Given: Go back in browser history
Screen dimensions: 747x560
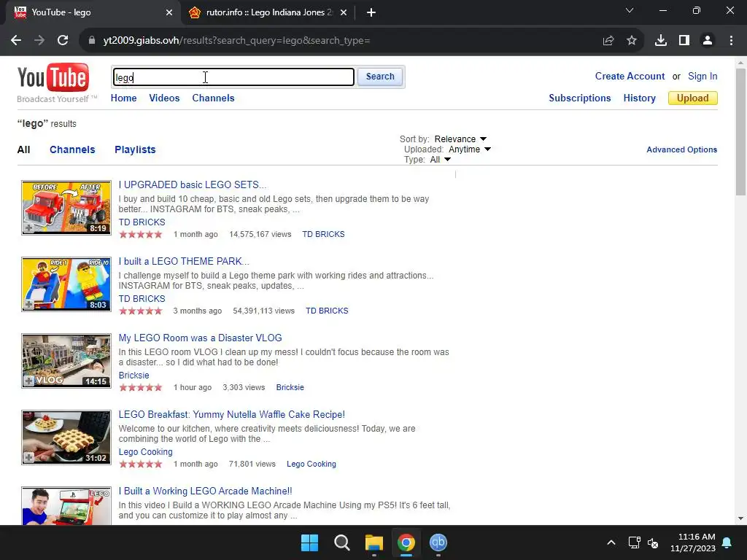Looking at the screenshot, I should 16,41.
